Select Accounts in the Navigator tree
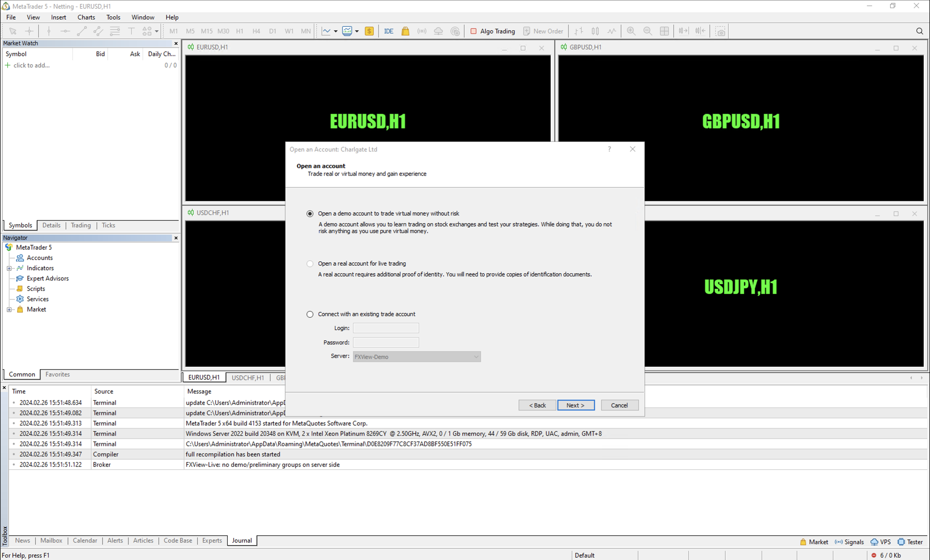Screen dimensions: 930x560 (40, 258)
